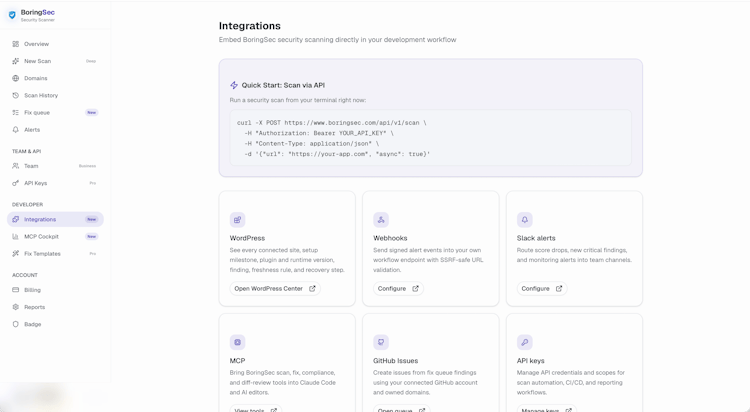Viewport: 750px width, 412px height.
Task: Click external-link icon on Webhooks Configure
Action: [x=415, y=289]
